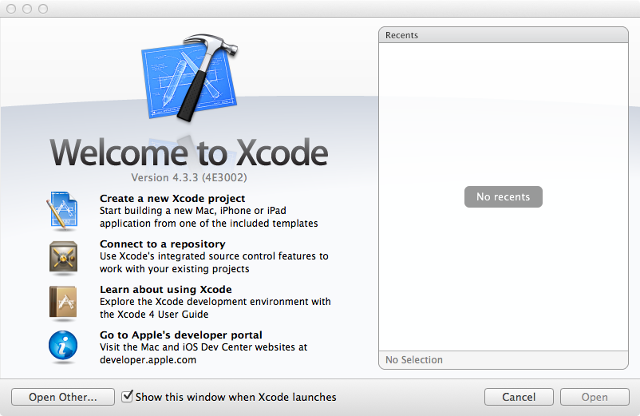Viewport: 640px width, 416px height.
Task: Uncheck Show this window when Xcode launches
Action: point(127,396)
